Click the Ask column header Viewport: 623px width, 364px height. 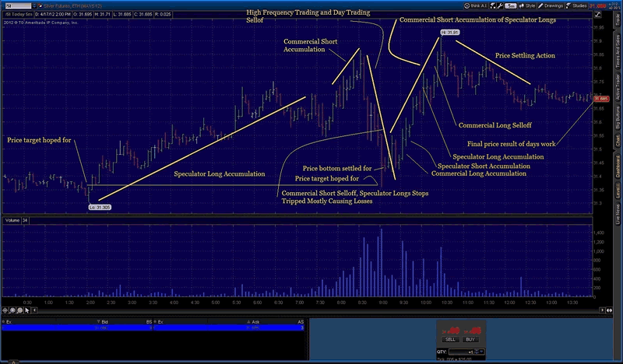tap(255, 320)
